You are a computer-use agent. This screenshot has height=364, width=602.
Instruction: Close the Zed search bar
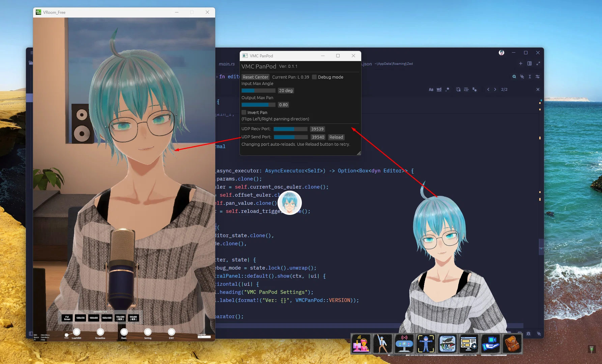click(x=538, y=89)
